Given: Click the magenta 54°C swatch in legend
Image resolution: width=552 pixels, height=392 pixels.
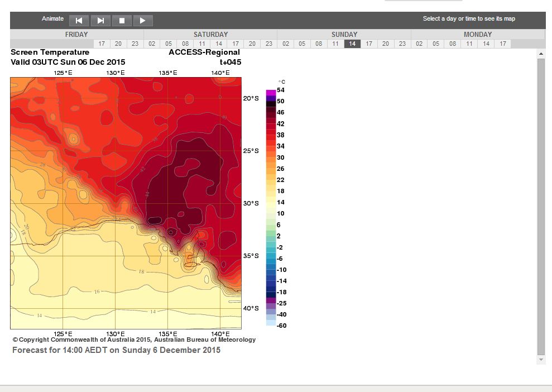Looking at the screenshot, I should pos(271,93).
